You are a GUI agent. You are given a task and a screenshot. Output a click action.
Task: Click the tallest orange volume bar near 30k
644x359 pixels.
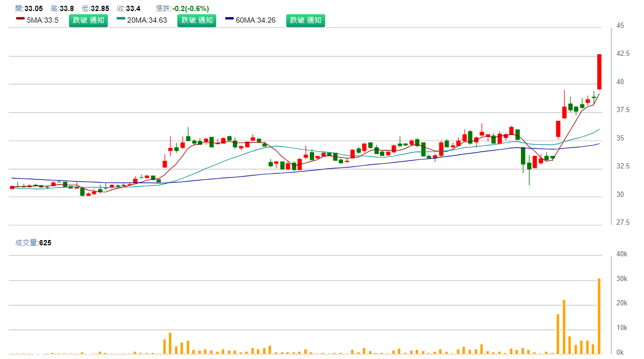(x=599, y=316)
